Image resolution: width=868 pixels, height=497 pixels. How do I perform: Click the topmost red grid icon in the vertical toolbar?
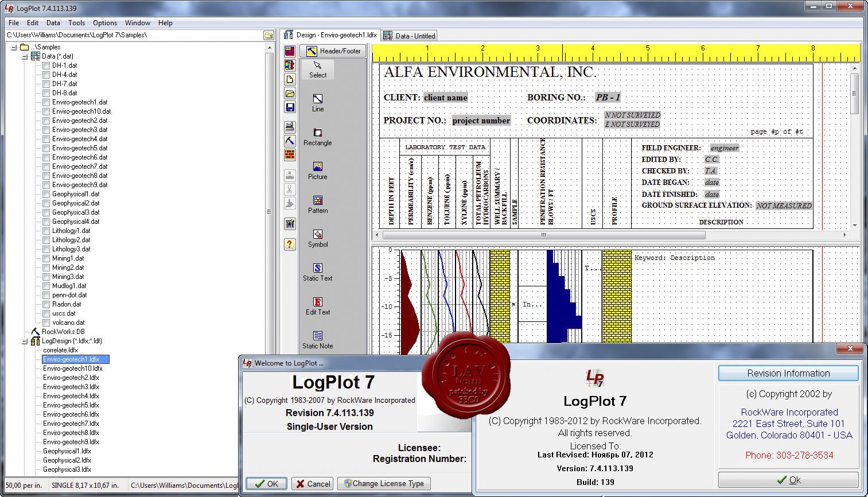[x=290, y=51]
